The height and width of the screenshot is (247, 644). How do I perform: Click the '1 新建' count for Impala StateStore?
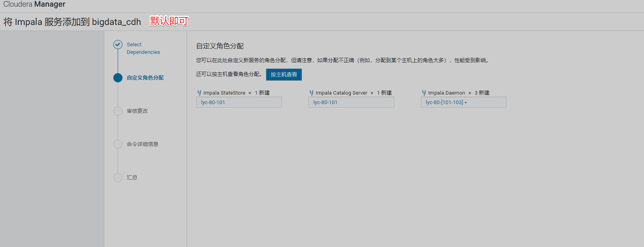(262, 93)
